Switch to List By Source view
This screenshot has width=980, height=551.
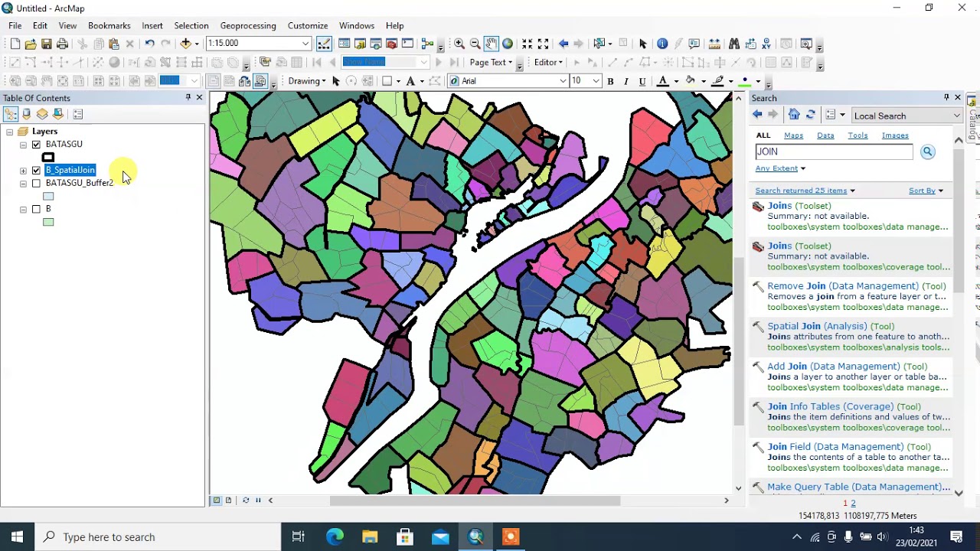click(x=27, y=114)
